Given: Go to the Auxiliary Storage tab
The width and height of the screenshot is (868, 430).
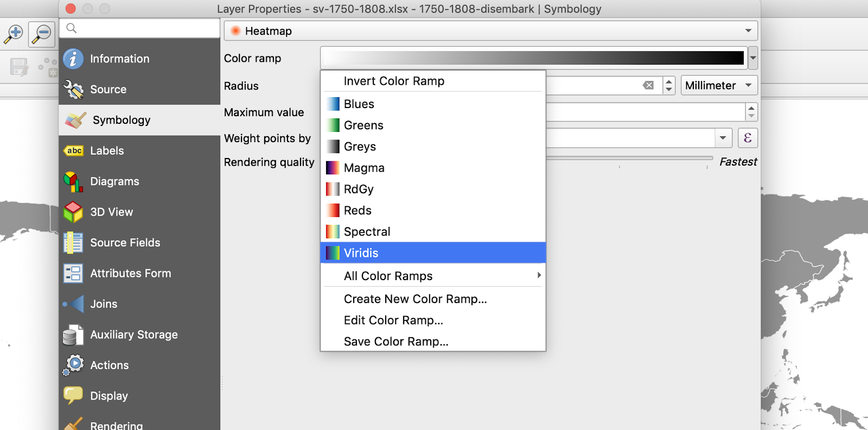Looking at the screenshot, I should (139, 335).
